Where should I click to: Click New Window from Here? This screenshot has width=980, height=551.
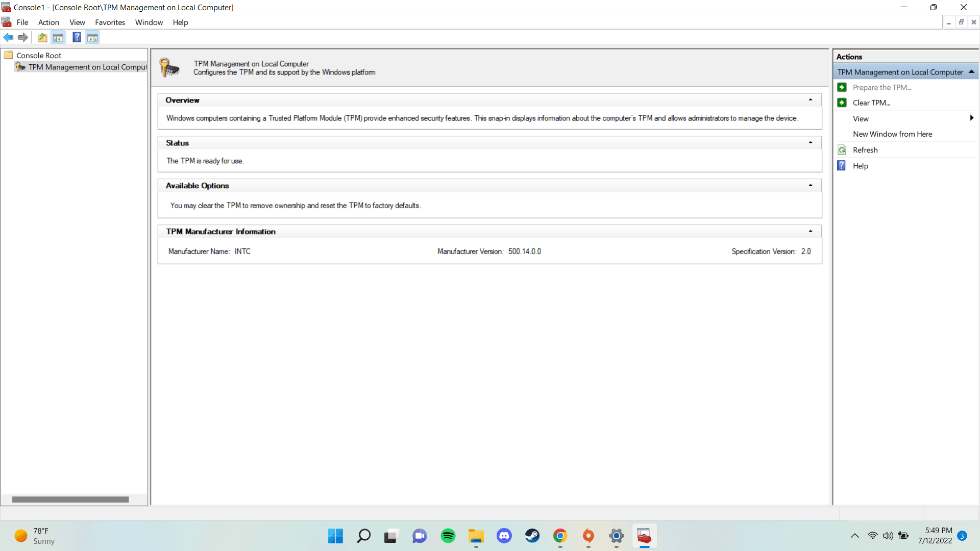pyautogui.click(x=892, y=134)
